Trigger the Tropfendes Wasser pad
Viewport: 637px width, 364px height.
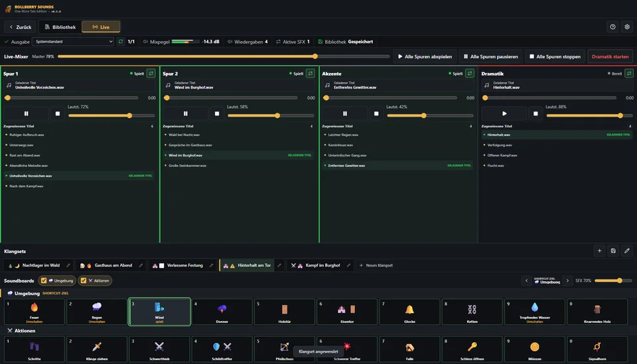click(x=535, y=312)
